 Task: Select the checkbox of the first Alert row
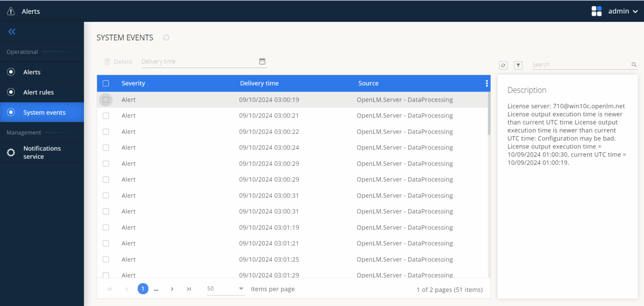tap(106, 99)
